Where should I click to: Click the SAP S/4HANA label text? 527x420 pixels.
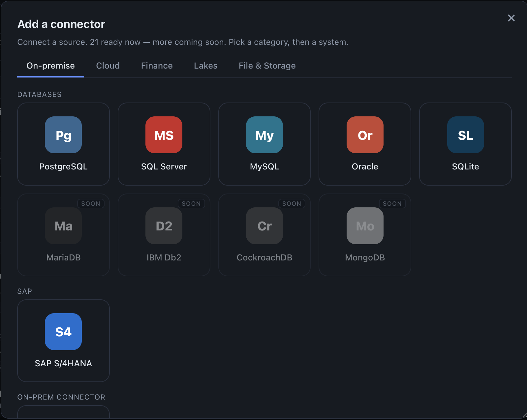pyautogui.click(x=63, y=363)
